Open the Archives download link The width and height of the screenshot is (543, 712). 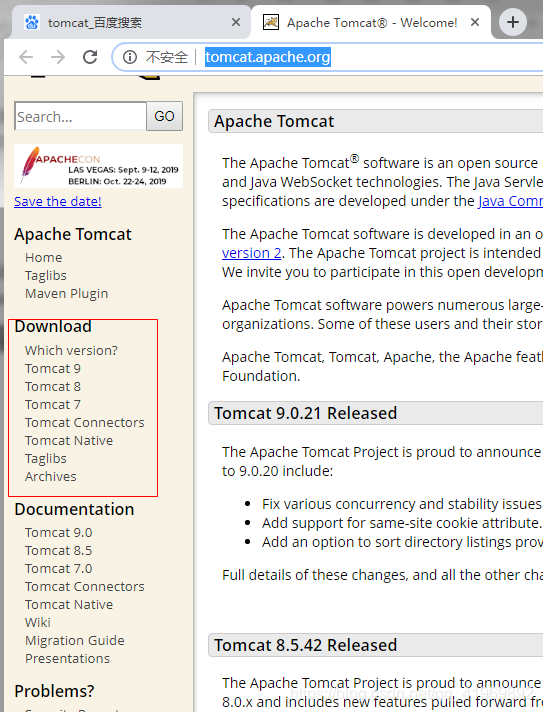click(x=51, y=477)
